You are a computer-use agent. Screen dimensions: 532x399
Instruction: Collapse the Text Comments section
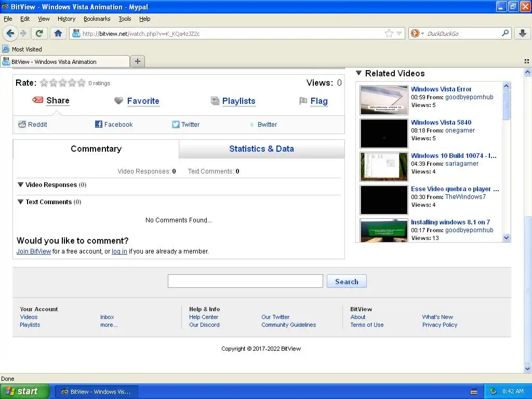pyautogui.click(x=20, y=202)
